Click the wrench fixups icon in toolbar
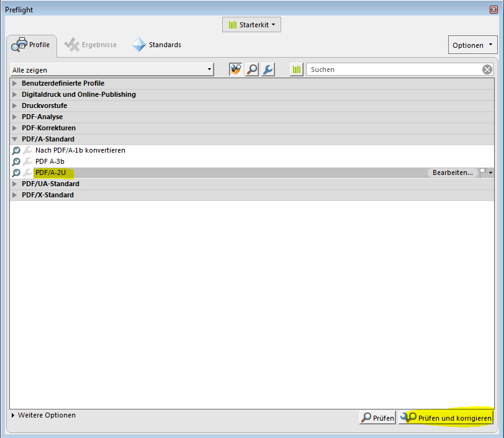This screenshot has width=504, height=438. click(x=268, y=69)
